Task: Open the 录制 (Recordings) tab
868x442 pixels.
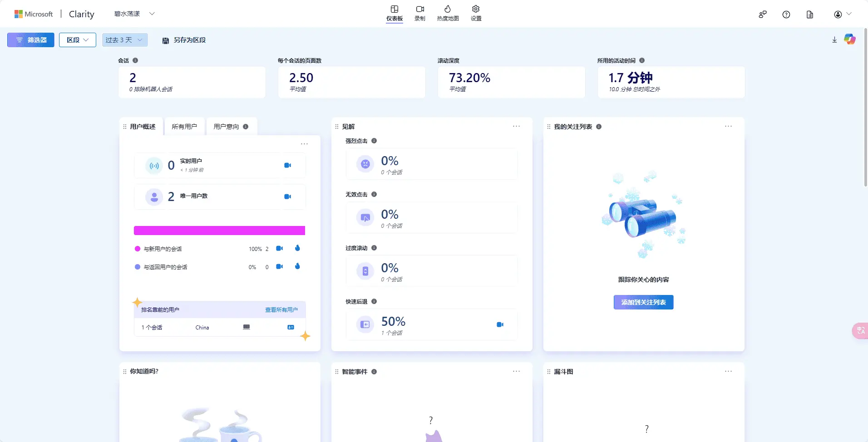Action: (x=419, y=13)
